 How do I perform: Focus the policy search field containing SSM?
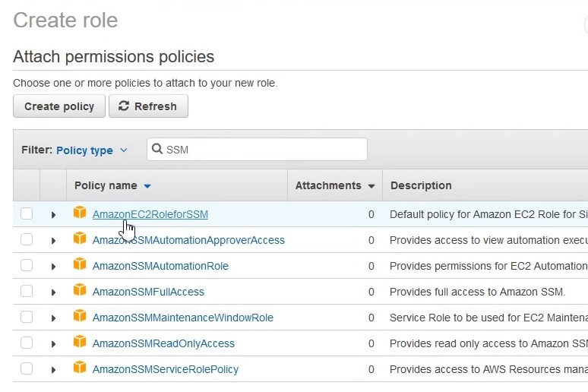[257, 150]
